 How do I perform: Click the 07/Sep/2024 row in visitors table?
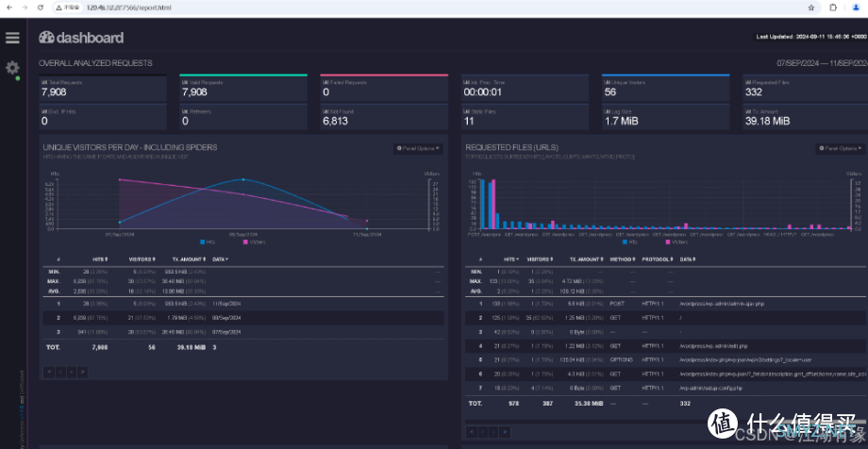[243, 332]
